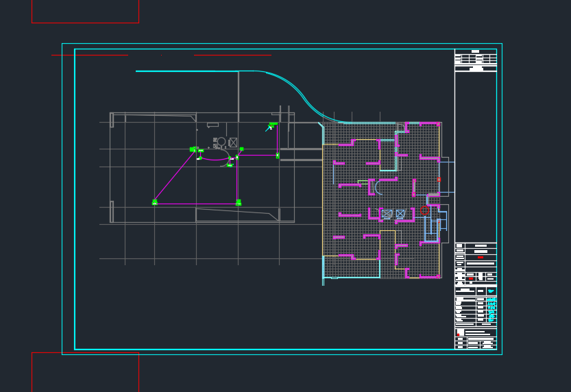Click the small red square on the floor plan's right wall
Screen dimensions: 571x392
[439, 180]
